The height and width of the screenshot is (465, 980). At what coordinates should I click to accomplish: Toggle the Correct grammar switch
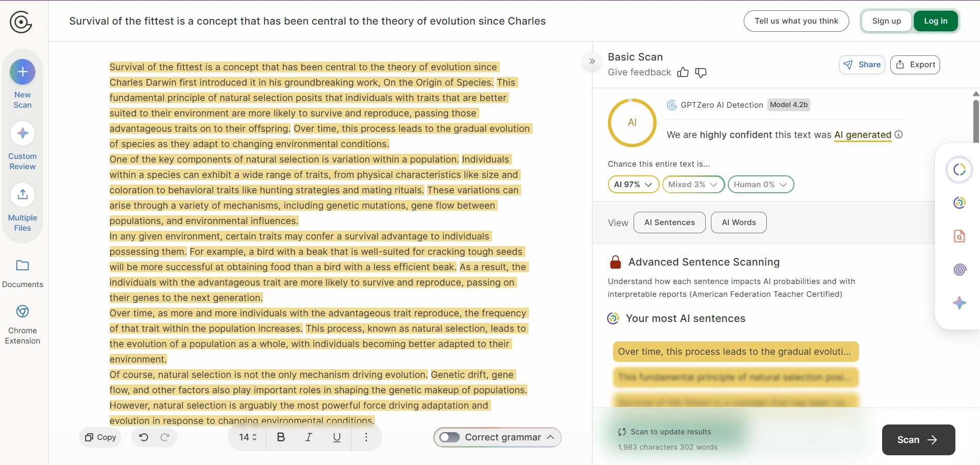point(450,437)
